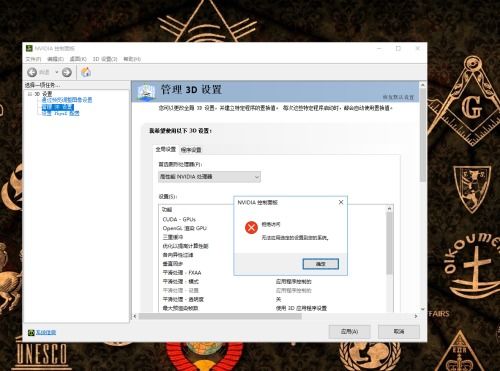Click the forward navigation arrow icon
The height and width of the screenshot is (371, 500).
pos(67,72)
